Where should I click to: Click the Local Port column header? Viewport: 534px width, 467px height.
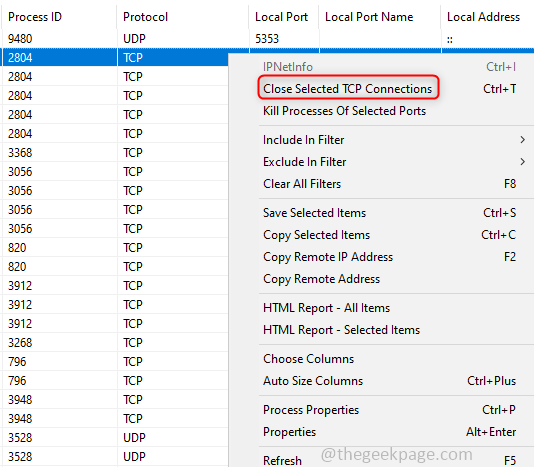click(284, 17)
